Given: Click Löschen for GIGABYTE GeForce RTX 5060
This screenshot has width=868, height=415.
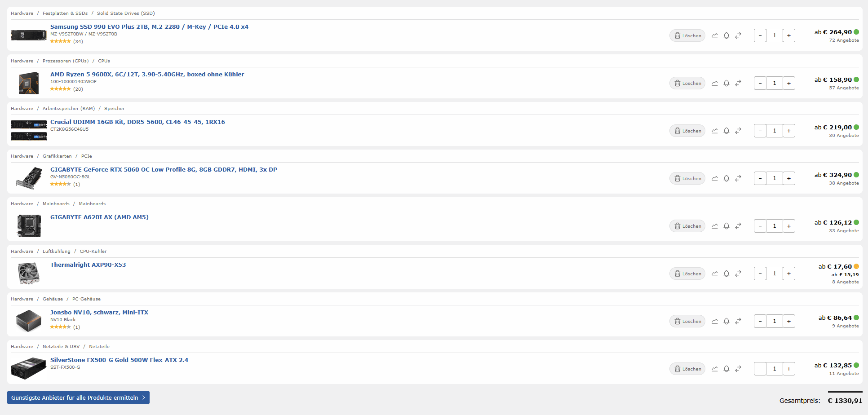Looking at the screenshot, I should tap(687, 178).
